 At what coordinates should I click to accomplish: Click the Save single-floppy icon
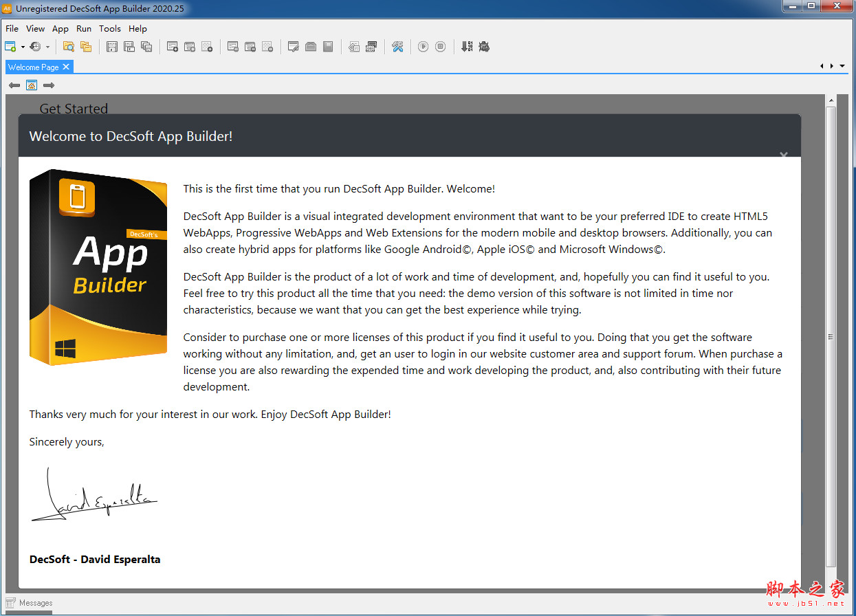(112, 47)
